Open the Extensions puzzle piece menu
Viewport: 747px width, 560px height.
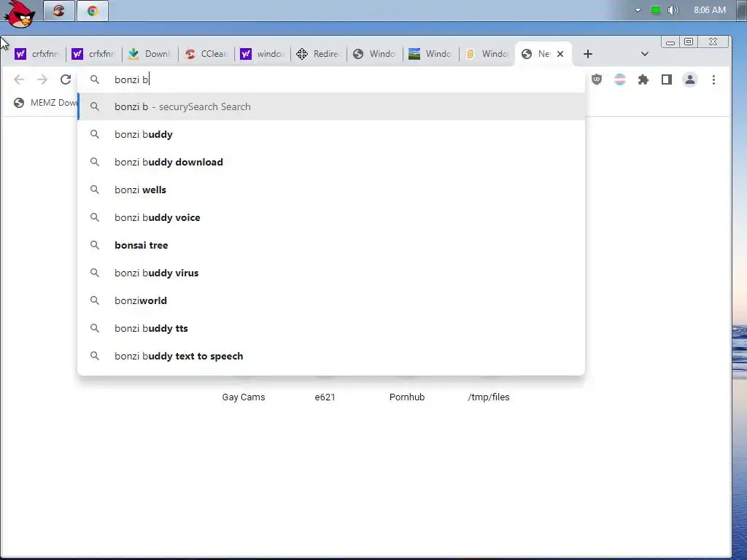(643, 79)
